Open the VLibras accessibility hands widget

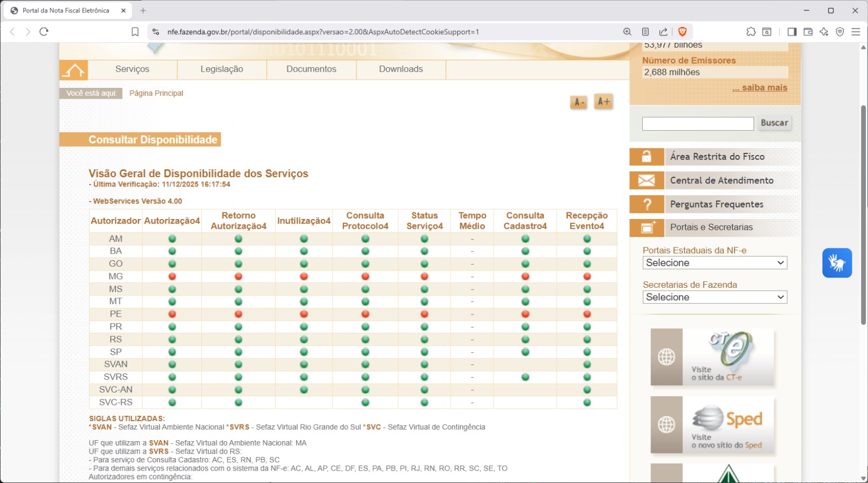tap(837, 263)
